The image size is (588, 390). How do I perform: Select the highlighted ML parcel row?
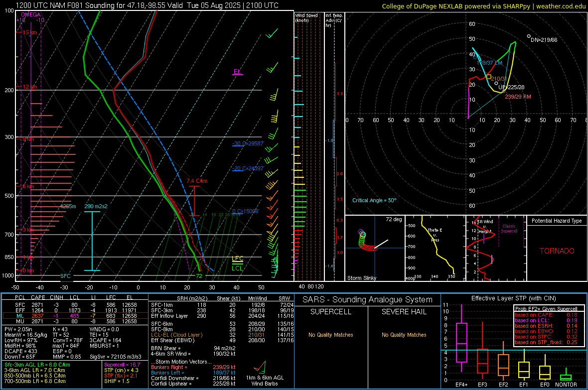[75, 316]
